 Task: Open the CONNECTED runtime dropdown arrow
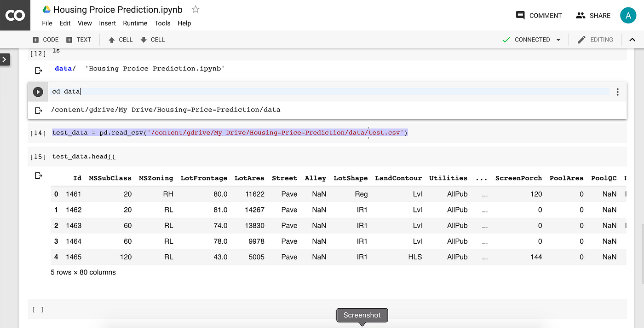[x=558, y=40]
